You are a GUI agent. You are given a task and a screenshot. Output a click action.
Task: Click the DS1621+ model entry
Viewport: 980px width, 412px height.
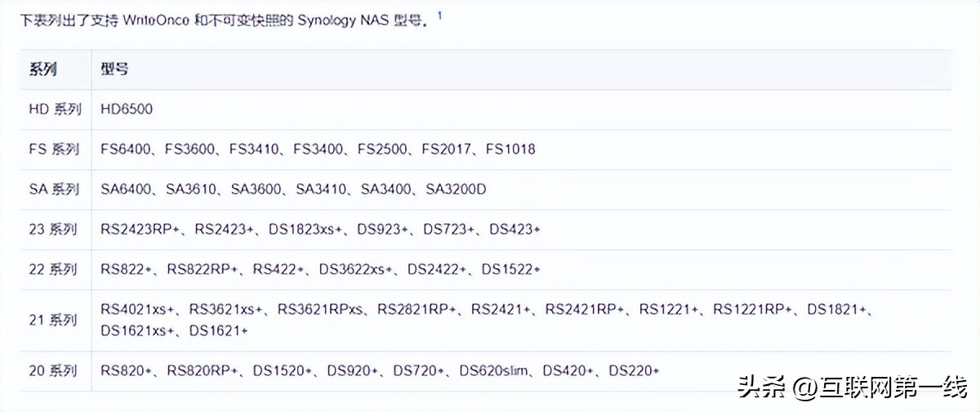point(218,330)
